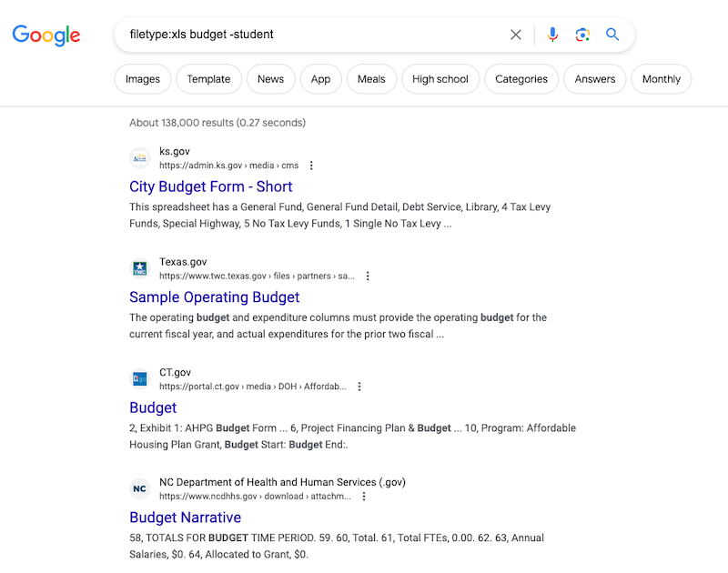
Task: Open more options for the Texas.gov result
Action: [368, 276]
